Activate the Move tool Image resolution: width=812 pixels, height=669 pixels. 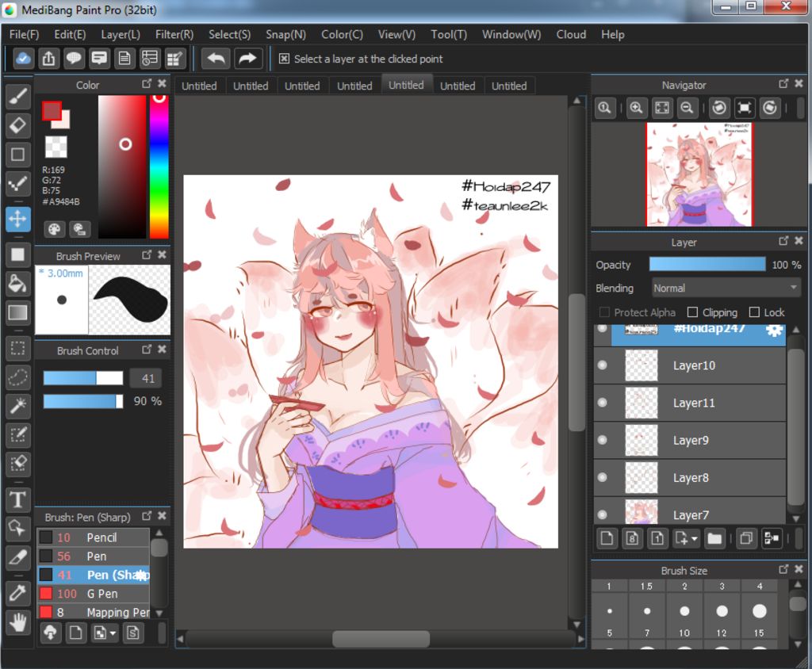(18, 219)
